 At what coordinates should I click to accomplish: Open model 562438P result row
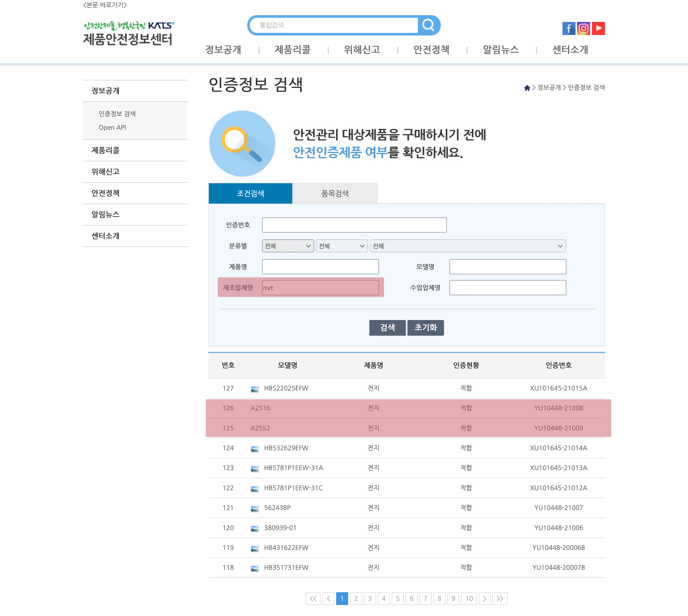(x=277, y=508)
